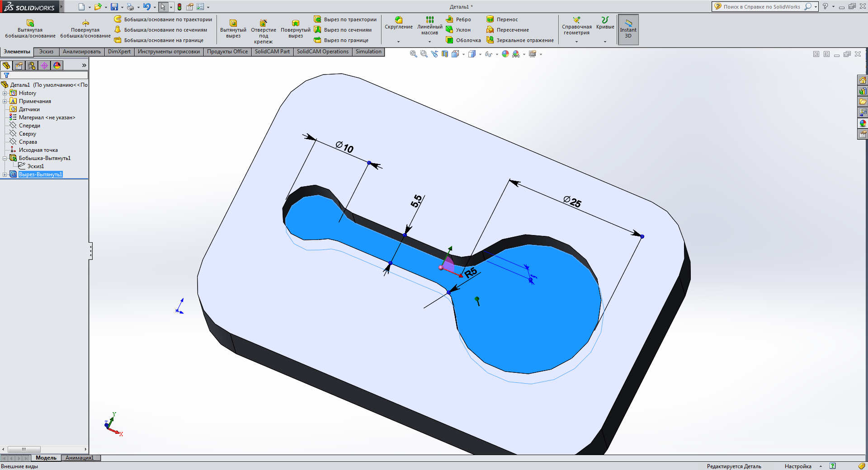Viewport: 868px width, 470px height.
Task: Click the apply scene icon
Action: (x=516, y=54)
